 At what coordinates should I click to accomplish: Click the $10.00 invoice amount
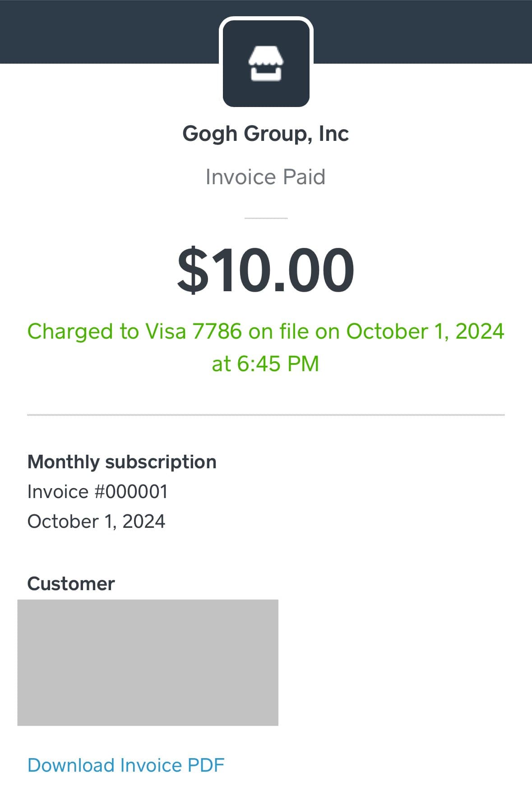(x=265, y=270)
